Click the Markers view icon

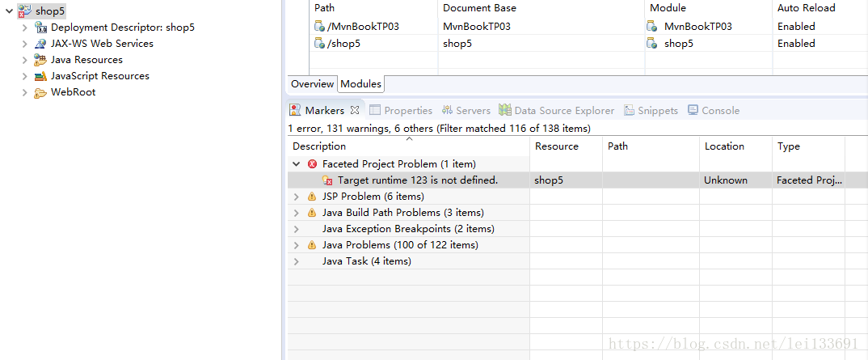296,110
